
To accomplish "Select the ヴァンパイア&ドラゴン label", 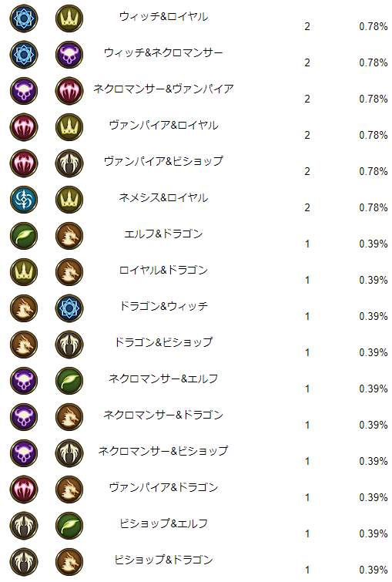I will tap(163, 487).
